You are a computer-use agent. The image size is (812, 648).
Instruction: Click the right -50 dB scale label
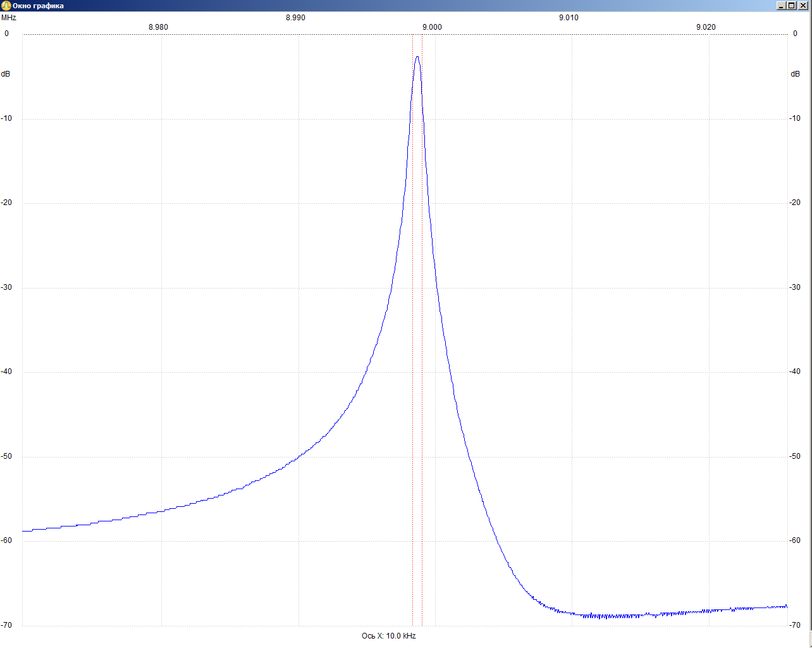click(795, 456)
